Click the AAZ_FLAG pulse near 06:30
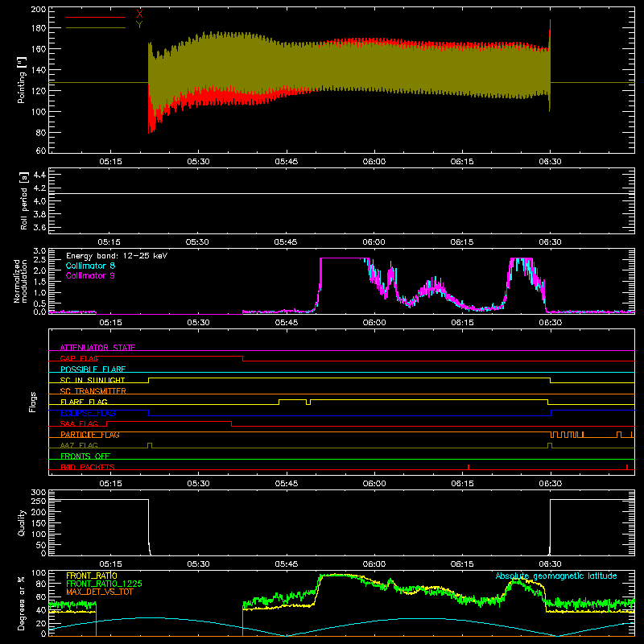The image size is (644, 644). [550, 446]
